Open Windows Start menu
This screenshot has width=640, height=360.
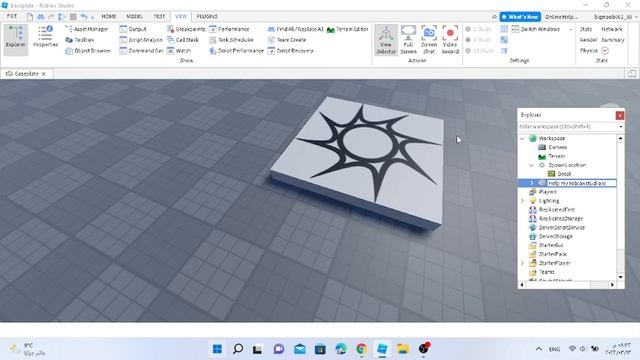tap(218, 349)
